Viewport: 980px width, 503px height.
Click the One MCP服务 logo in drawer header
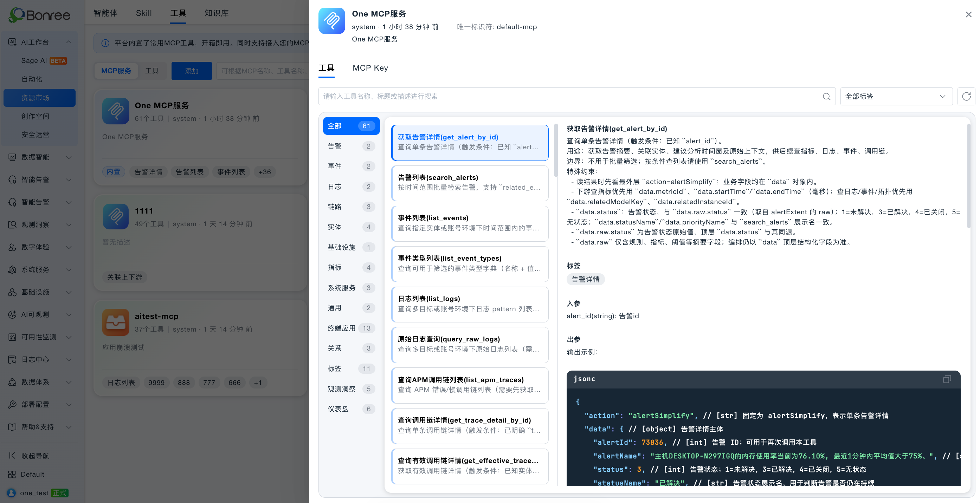(x=332, y=21)
